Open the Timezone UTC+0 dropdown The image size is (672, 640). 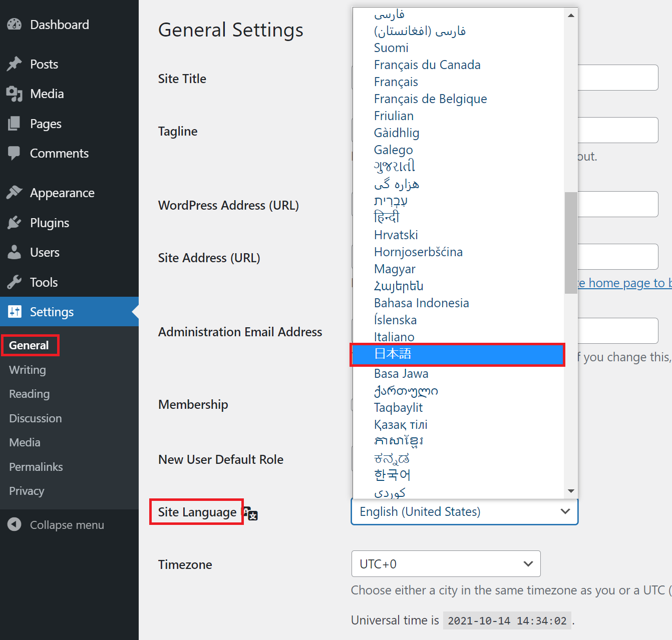click(446, 564)
